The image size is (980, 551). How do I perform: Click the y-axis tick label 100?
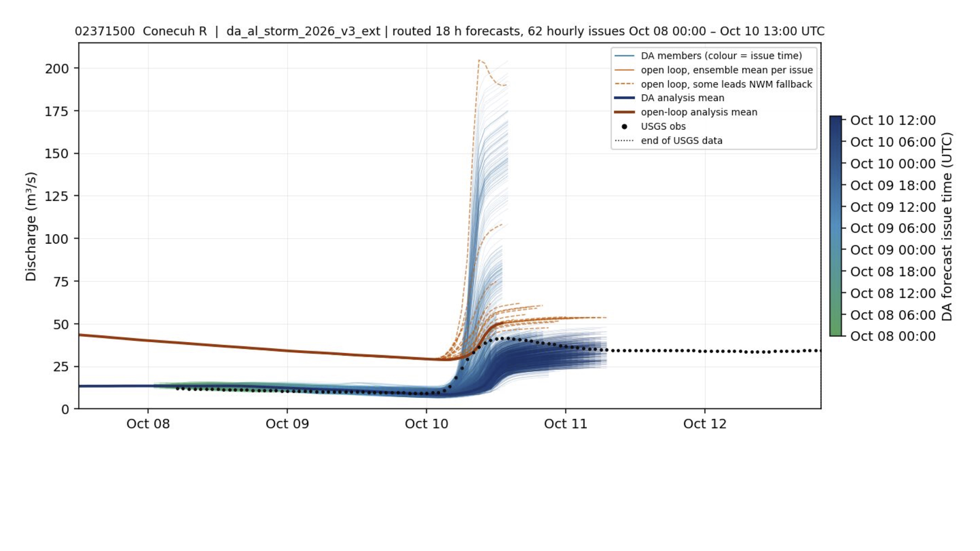pyautogui.click(x=57, y=239)
